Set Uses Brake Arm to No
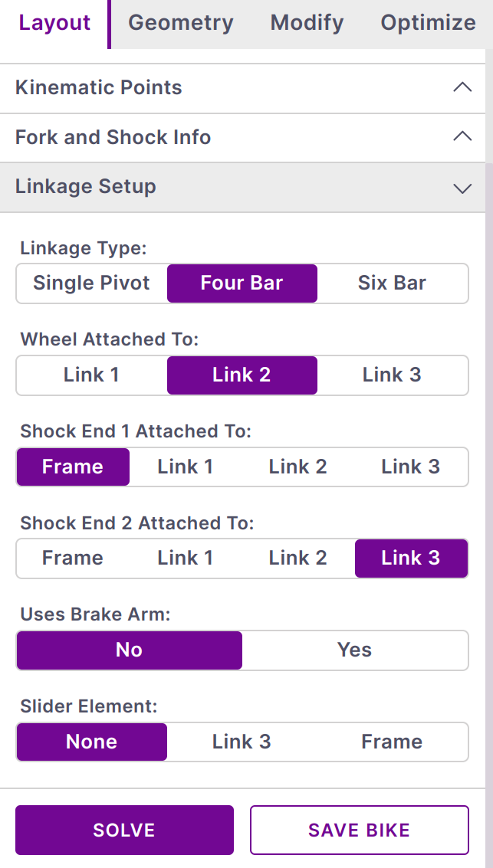This screenshot has height=868, width=493. [129, 650]
